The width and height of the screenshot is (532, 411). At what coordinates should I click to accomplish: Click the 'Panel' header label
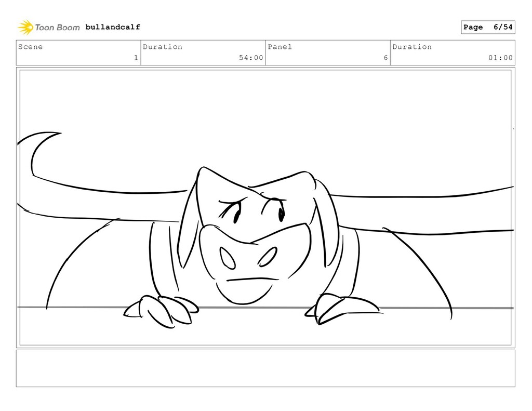280,47
